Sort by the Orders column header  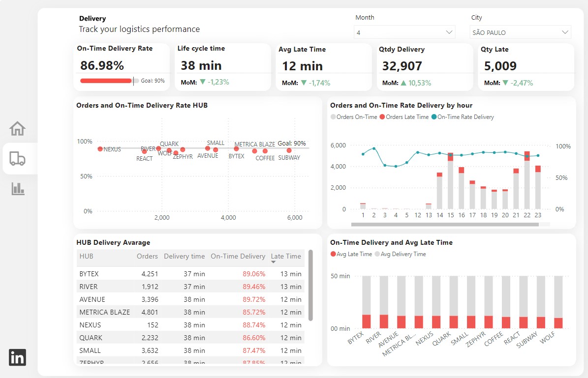click(147, 256)
